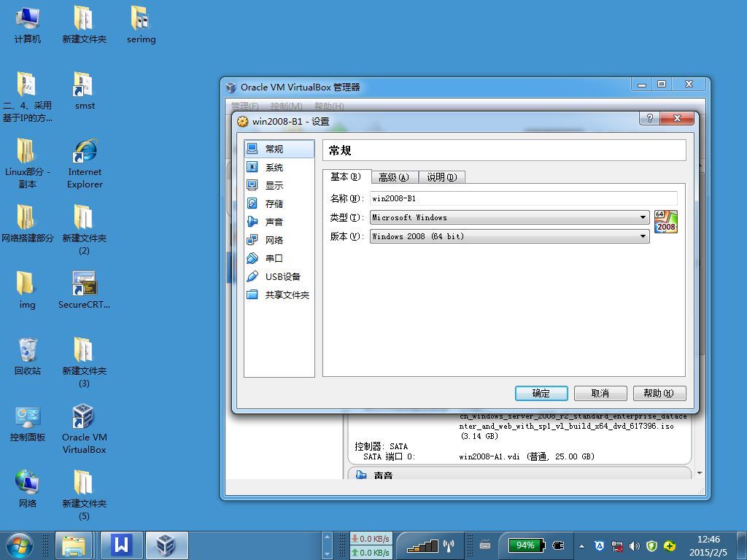Select the 新建文件夹 (5) desktop folder
This screenshot has height=560, width=747.
[85, 495]
